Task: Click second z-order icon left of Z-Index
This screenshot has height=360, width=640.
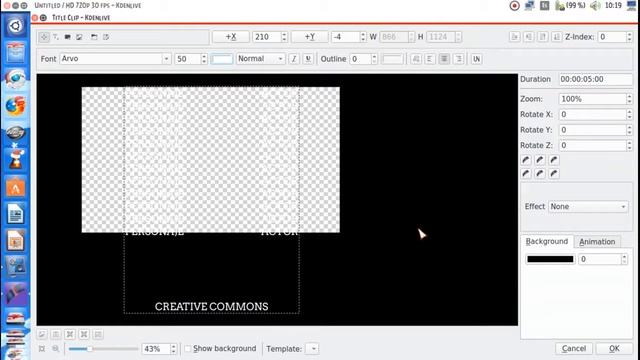Action: pos(529,37)
